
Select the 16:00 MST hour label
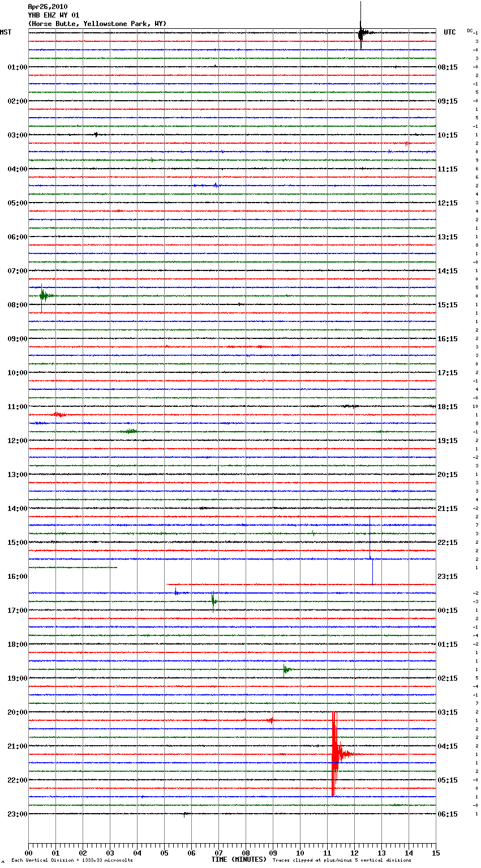point(18,577)
